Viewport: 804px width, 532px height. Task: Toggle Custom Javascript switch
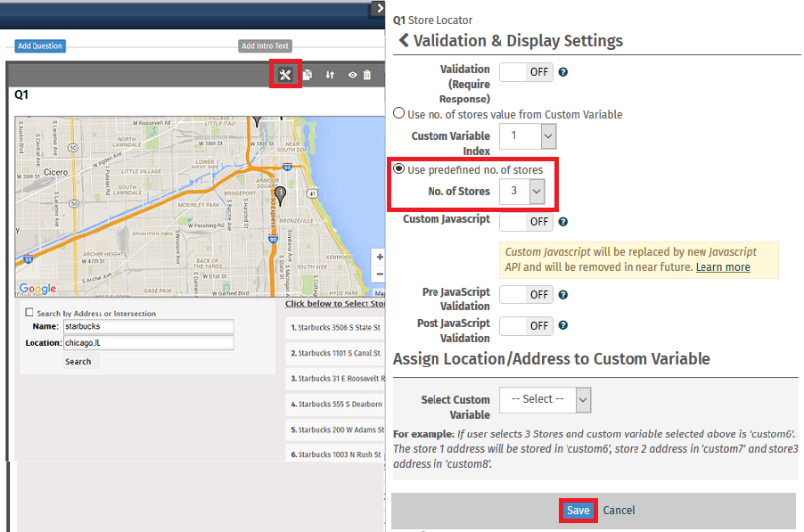pyautogui.click(x=526, y=222)
